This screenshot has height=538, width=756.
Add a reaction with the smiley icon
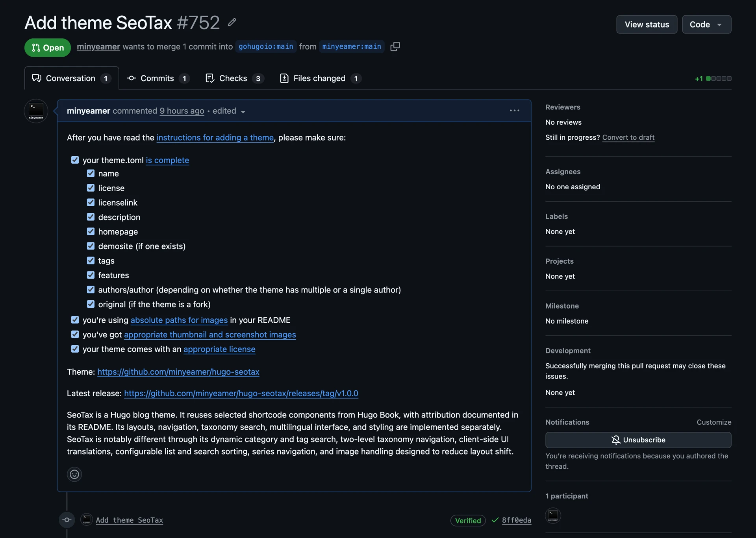(x=74, y=474)
